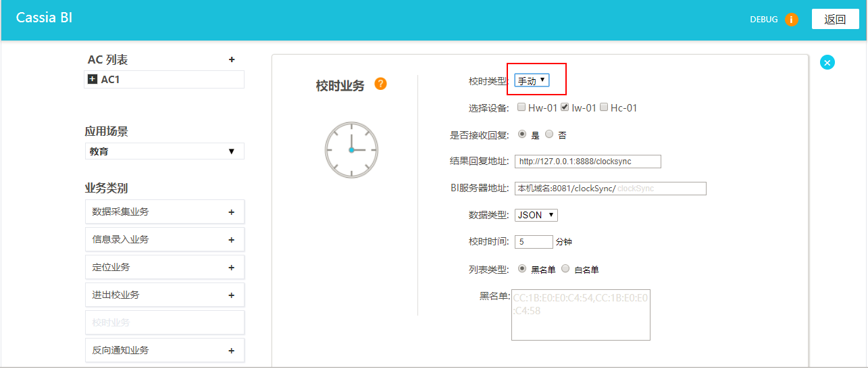Image resolution: width=868 pixels, height=369 pixels.
Task: Select the 白名单 list type radio button
Action: tap(565, 268)
